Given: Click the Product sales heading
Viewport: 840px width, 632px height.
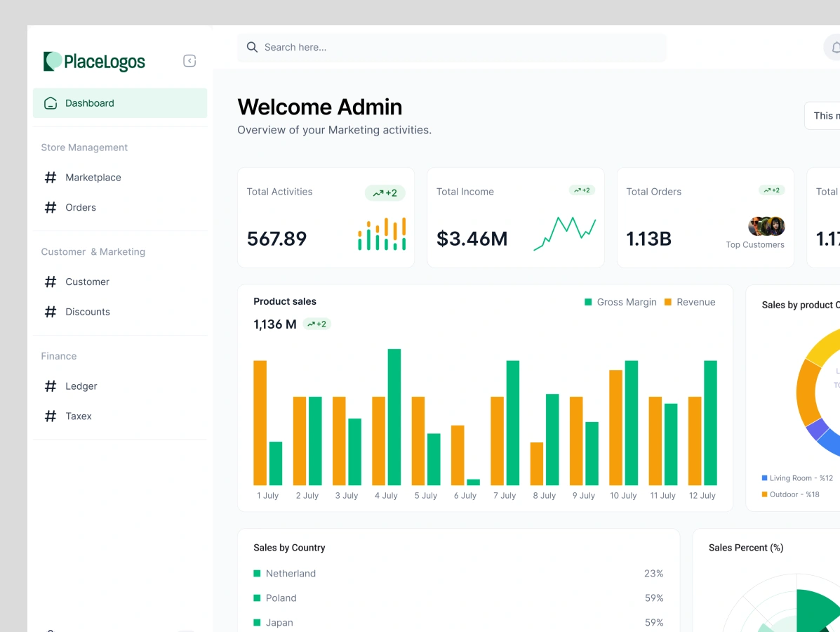Looking at the screenshot, I should pos(285,302).
